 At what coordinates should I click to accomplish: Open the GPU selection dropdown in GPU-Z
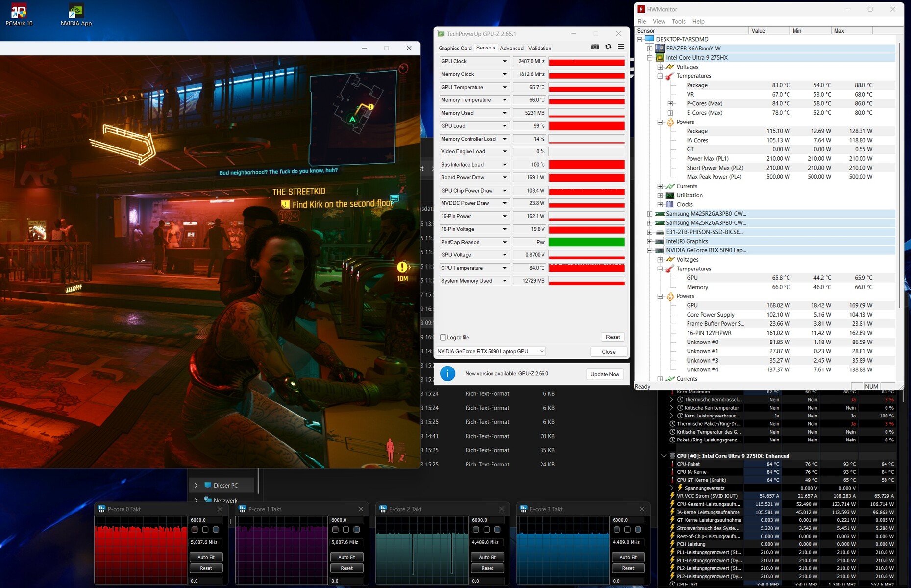coord(491,351)
